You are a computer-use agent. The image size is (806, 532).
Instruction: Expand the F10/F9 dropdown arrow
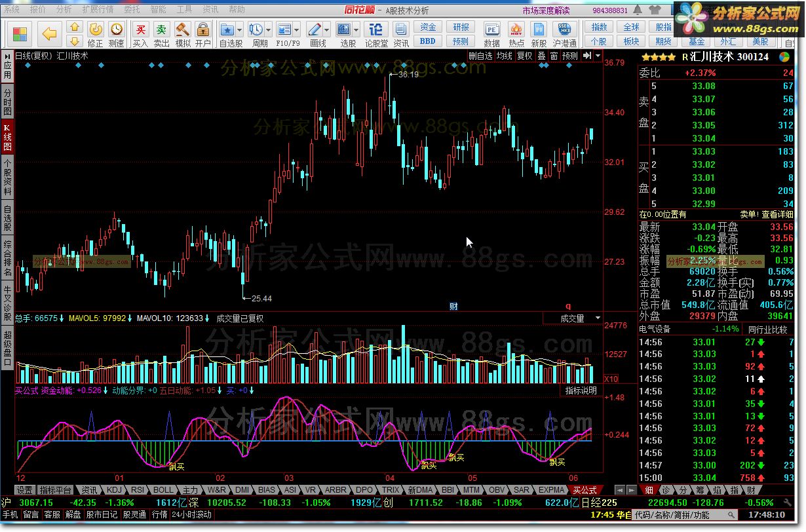click(297, 30)
